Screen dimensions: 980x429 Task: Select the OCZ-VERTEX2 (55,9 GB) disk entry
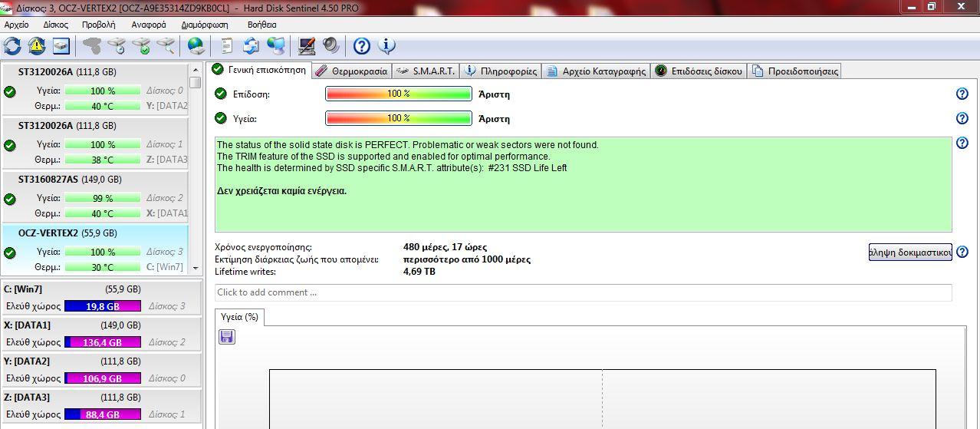[x=94, y=249]
